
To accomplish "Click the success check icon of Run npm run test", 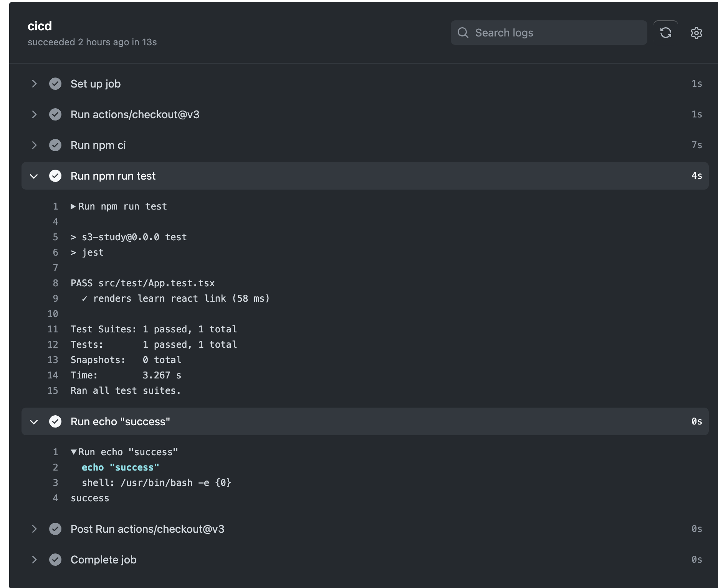I will pos(55,176).
